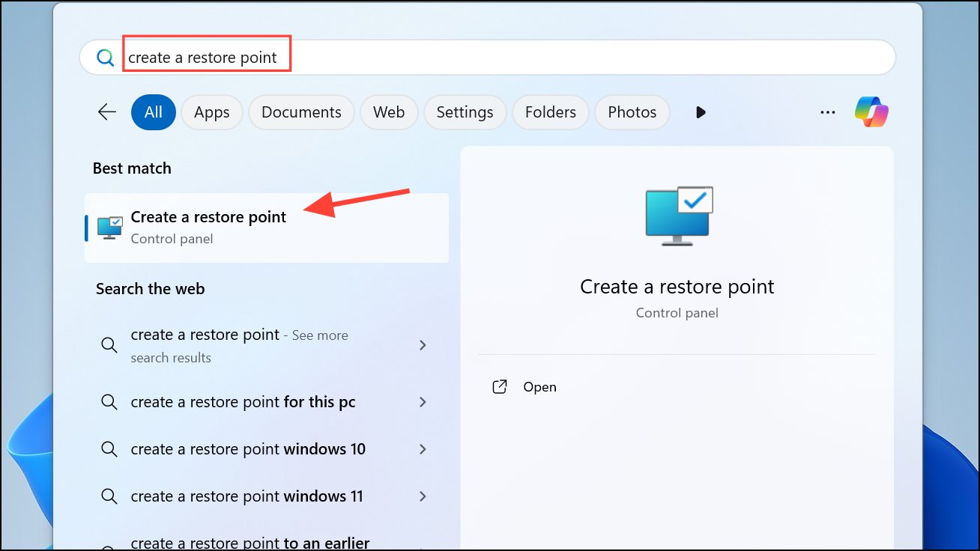980x551 pixels.
Task: Click search icon beside 'windows 10' suggestion
Action: 109,449
